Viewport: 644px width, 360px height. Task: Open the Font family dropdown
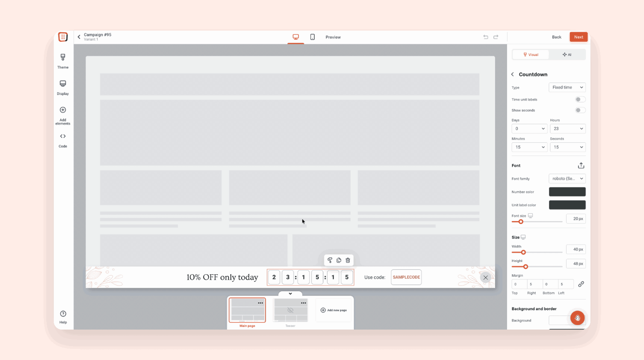(567, 179)
